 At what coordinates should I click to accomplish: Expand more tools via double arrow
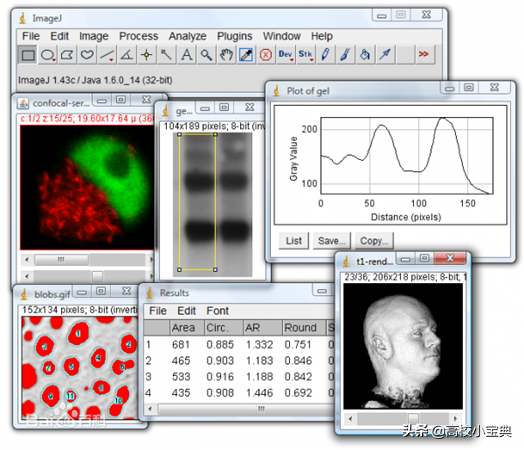pos(424,55)
